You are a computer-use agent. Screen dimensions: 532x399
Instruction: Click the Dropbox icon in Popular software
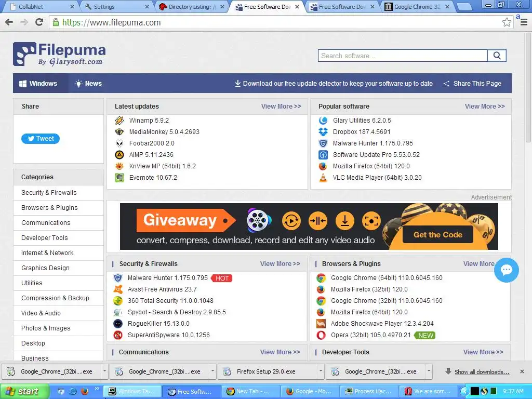[323, 132]
